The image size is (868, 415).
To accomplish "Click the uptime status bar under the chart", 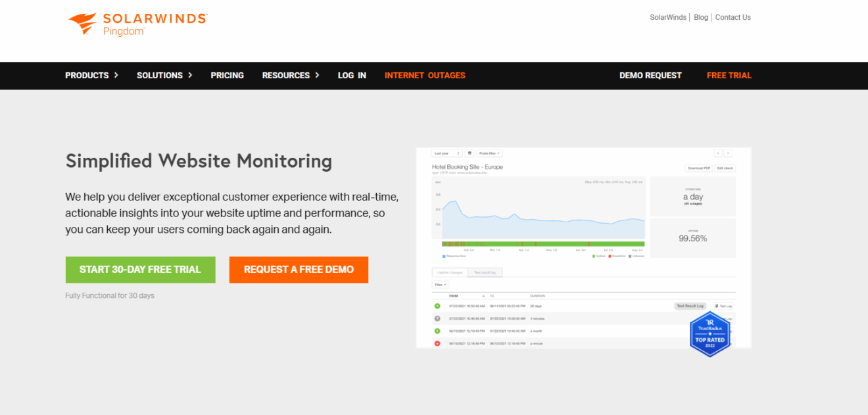I will pos(543,244).
